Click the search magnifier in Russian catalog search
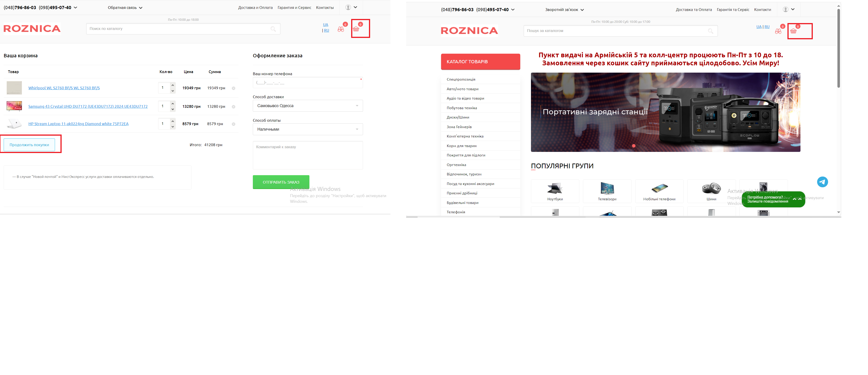 pyautogui.click(x=273, y=29)
